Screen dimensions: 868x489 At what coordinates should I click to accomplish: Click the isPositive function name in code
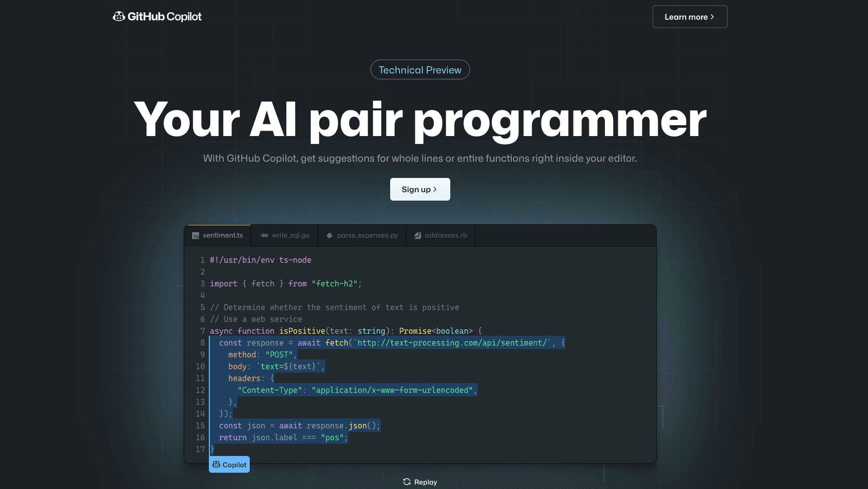(x=302, y=331)
